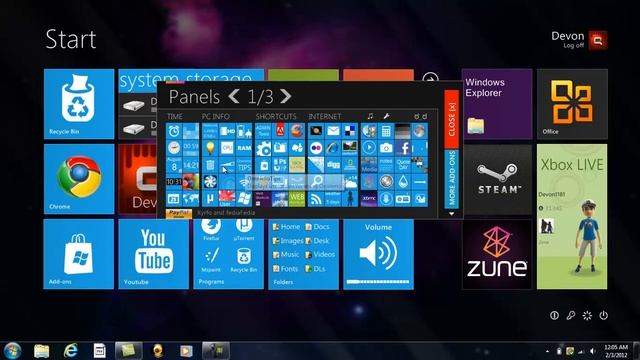Open the Devon user avatar
The image size is (640, 360).
tap(598, 40)
